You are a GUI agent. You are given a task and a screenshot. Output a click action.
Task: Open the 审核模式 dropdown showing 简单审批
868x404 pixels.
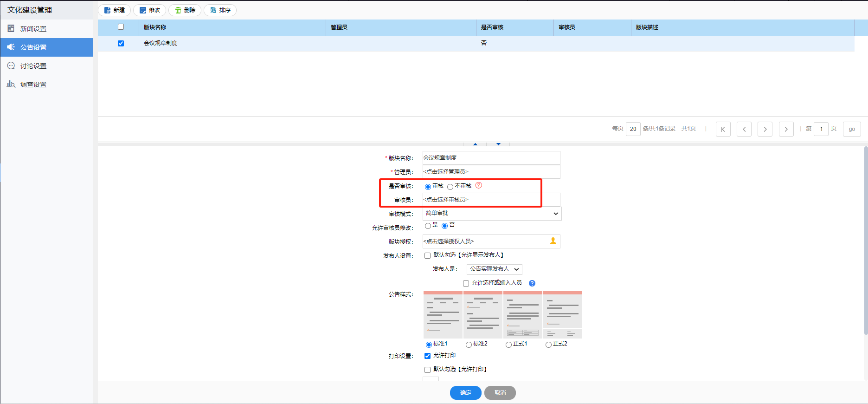point(492,214)
